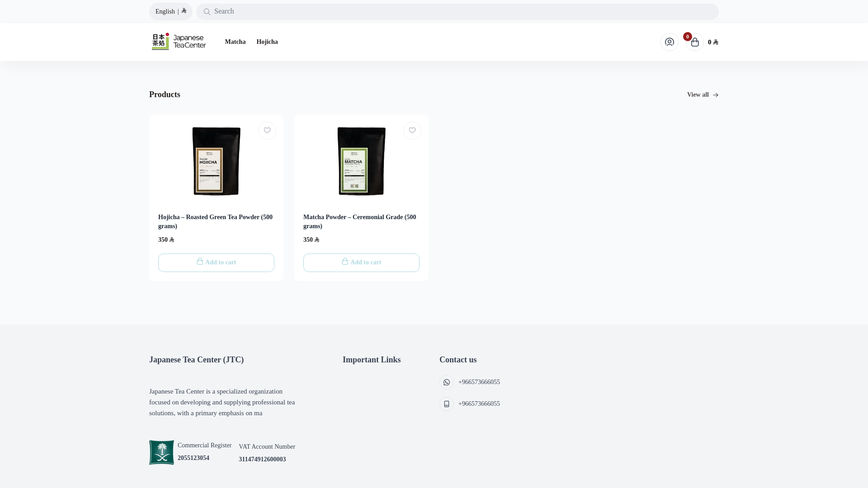Add Matcha Powder to wishlist heart

412,131
